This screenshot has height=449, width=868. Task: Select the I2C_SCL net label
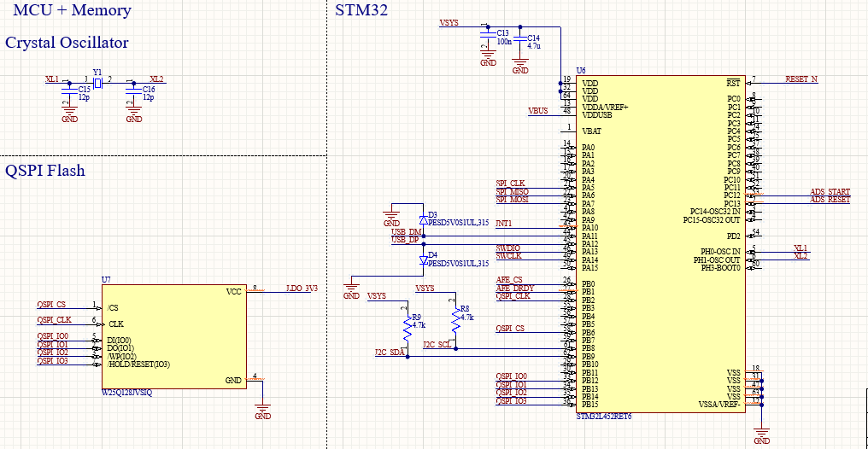click(437, 345)
